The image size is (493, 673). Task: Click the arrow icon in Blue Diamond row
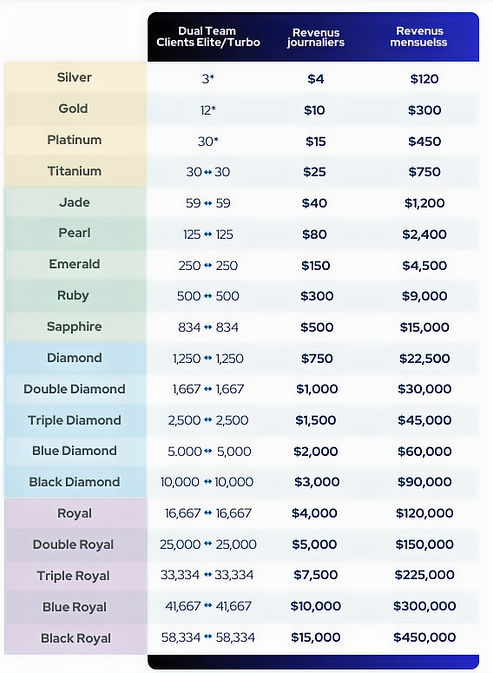(208, 451)
